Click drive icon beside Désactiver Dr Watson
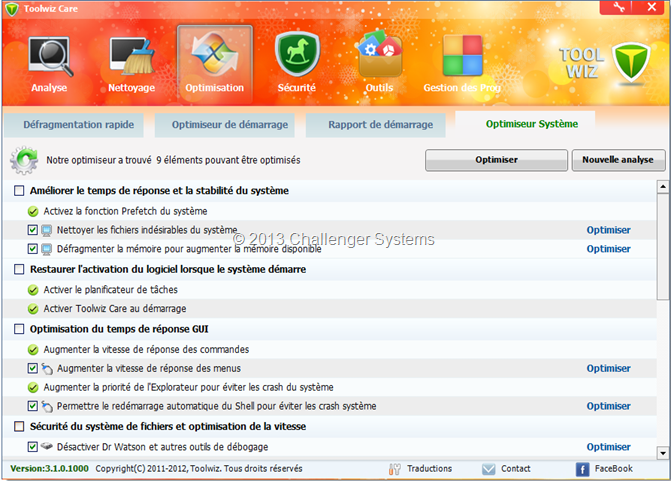The width and height of the screenshot is (671, 481). pos(47,446)
